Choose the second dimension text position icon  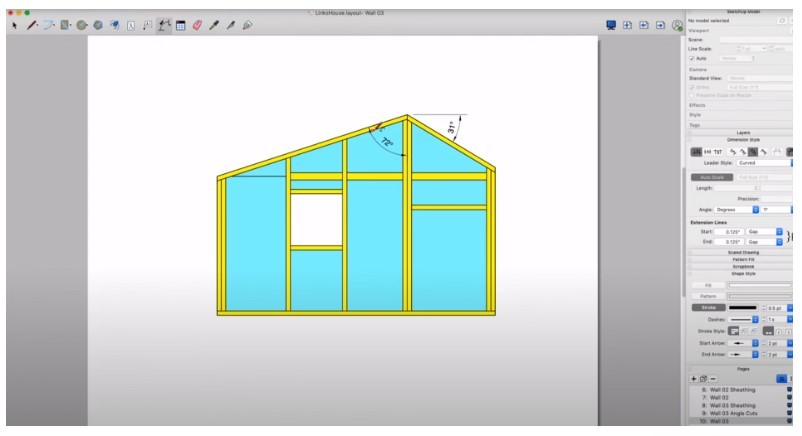click(707, 152)
